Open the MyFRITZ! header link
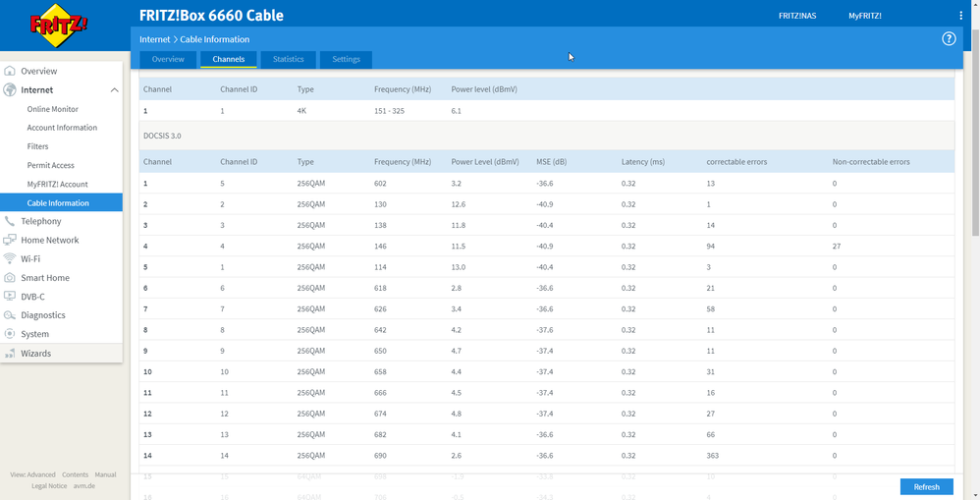 coord(865,16)
